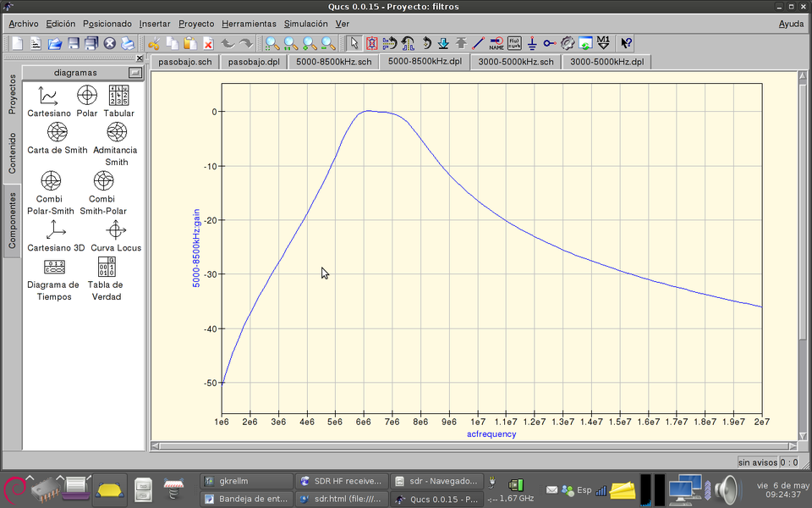812x508 pixels.
Task: Open the Simulación menu
Action: click(305, 24)
